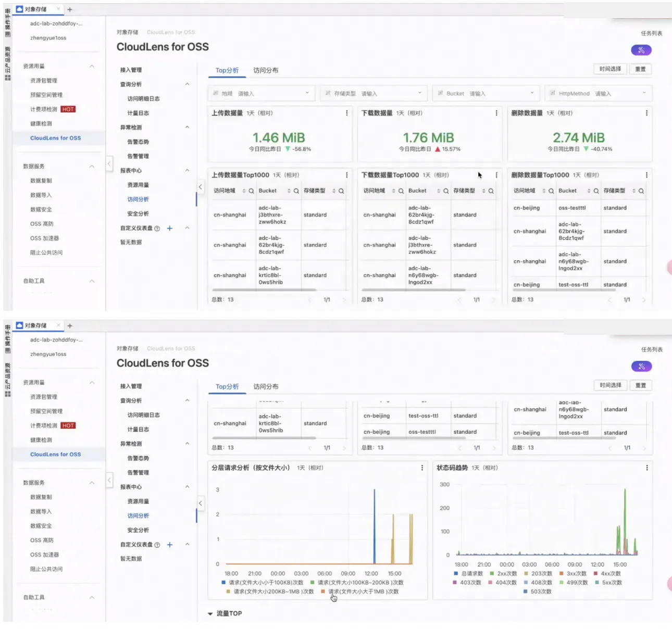Open 接入管理 in lower screenshot menu
This screenshot has width=672, height=629.
pyautogui.click(x=131, y=386)
